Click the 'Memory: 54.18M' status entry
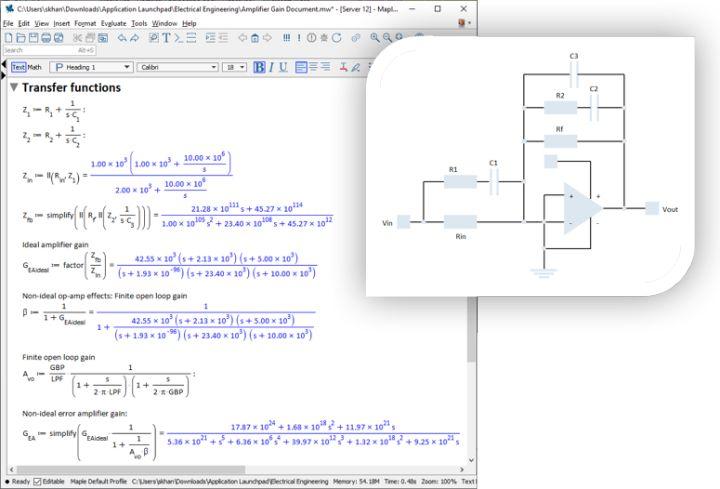Viewport: 720px width, 489px height. 356,481
